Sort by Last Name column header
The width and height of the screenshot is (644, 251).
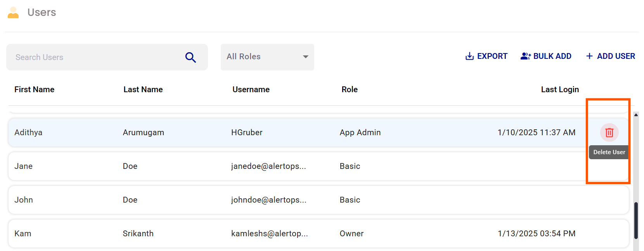143,89
